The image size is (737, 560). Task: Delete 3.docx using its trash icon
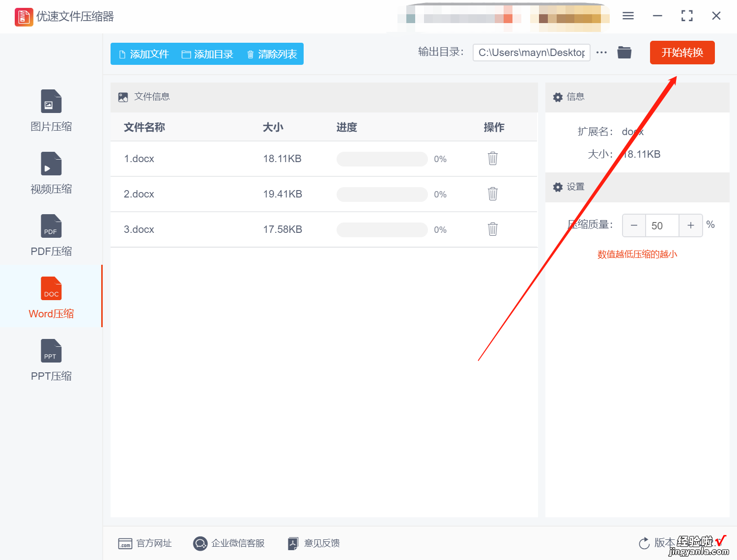[493, 229]
